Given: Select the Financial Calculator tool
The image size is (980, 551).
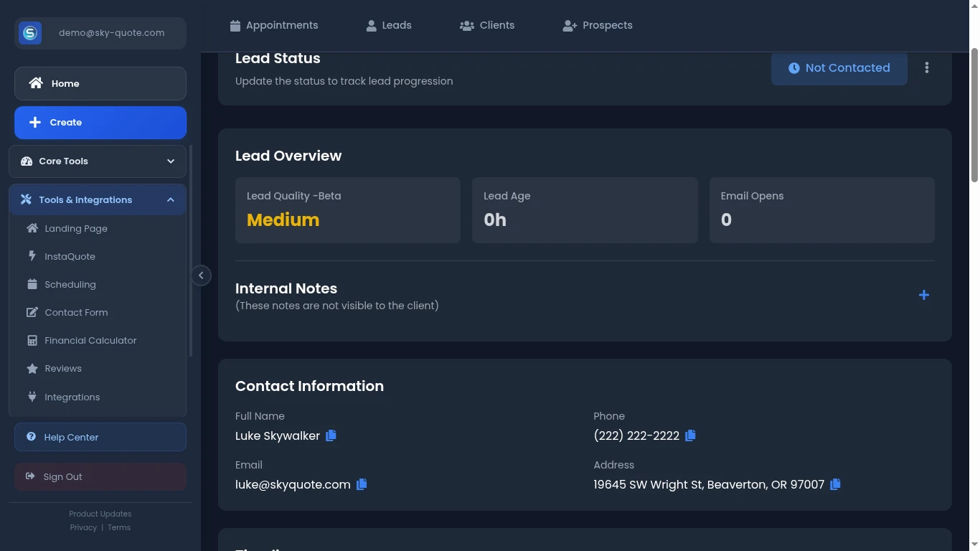Looking at the screenshot, I should coord(90,340).
